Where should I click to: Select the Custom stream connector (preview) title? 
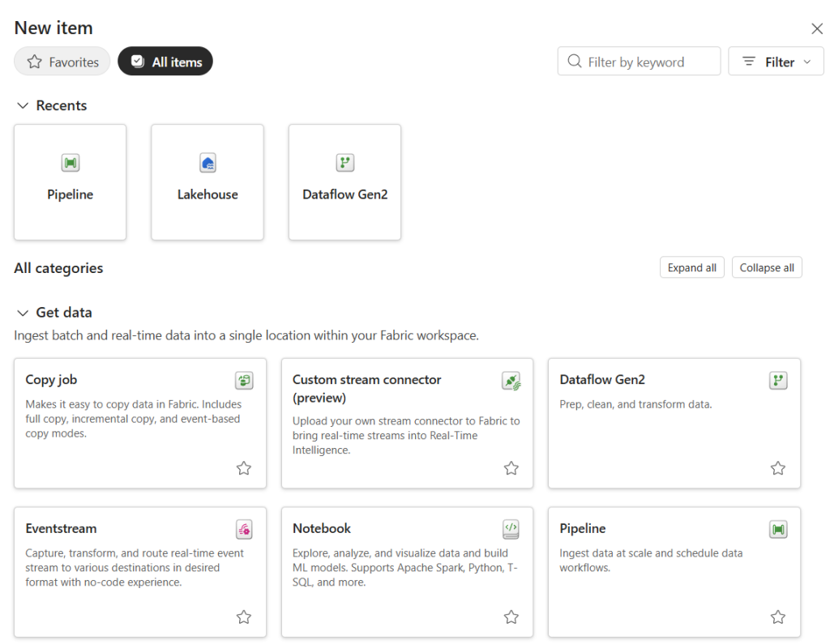367,388
